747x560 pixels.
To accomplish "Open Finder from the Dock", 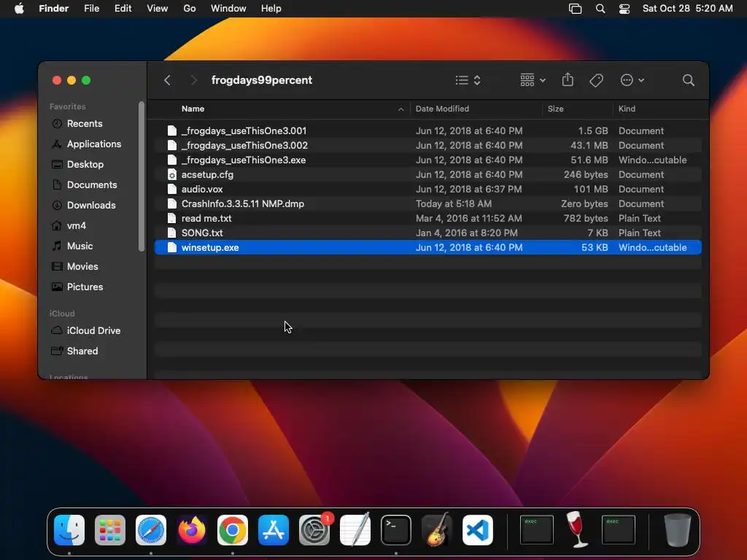I will 69,530.
